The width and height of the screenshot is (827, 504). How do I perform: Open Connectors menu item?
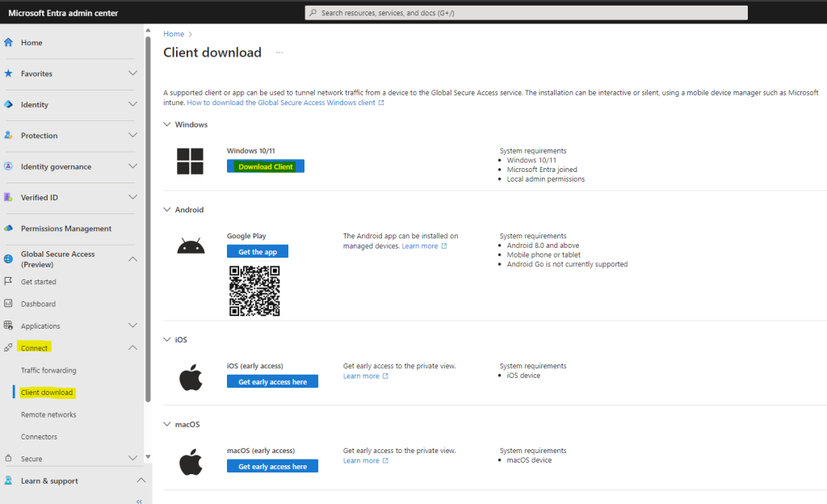39,436
